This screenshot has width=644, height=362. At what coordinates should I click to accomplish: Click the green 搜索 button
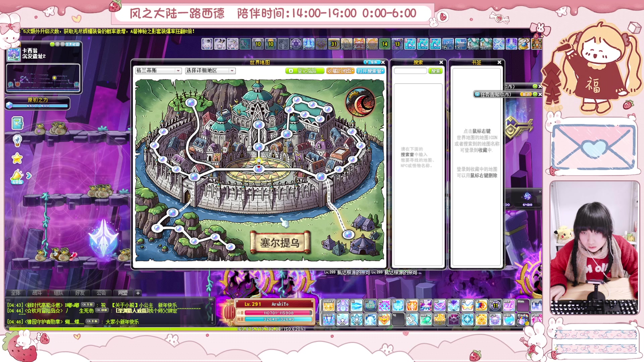coord(435,71)
